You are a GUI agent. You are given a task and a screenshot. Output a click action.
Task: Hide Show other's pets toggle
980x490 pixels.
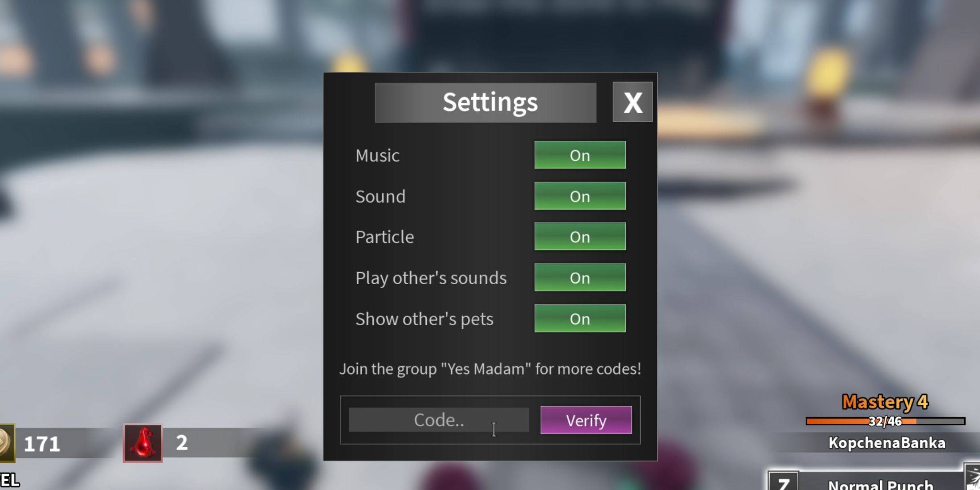(x=580, y=319)
